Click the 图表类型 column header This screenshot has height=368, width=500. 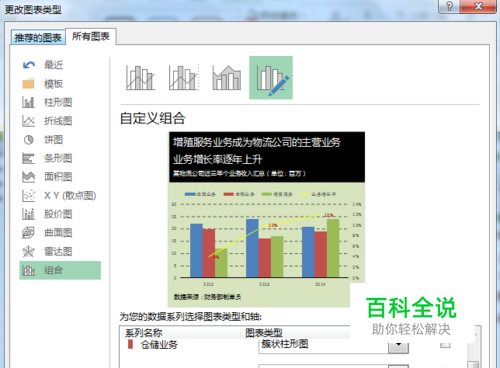click(x=264, y=333)
